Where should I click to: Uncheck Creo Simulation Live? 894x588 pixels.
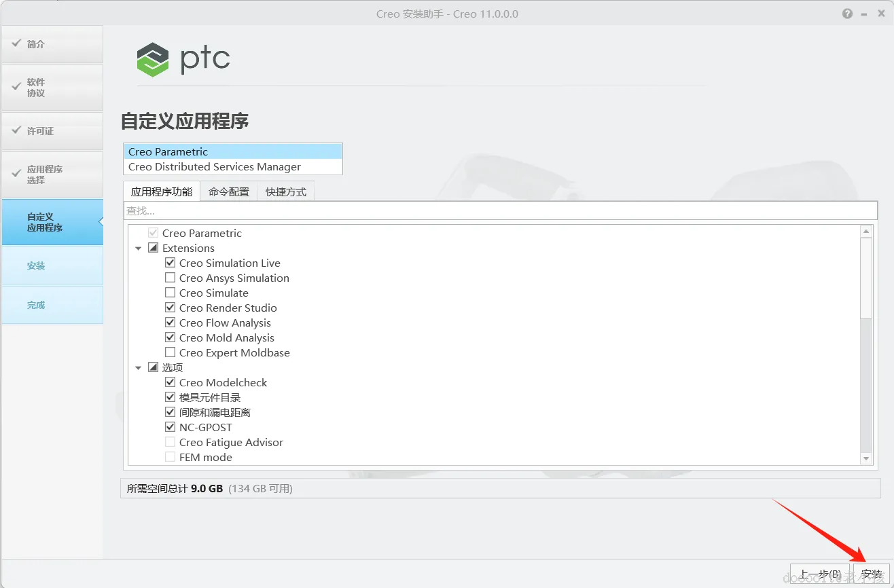pyautogui.click(x=170, y=263)
